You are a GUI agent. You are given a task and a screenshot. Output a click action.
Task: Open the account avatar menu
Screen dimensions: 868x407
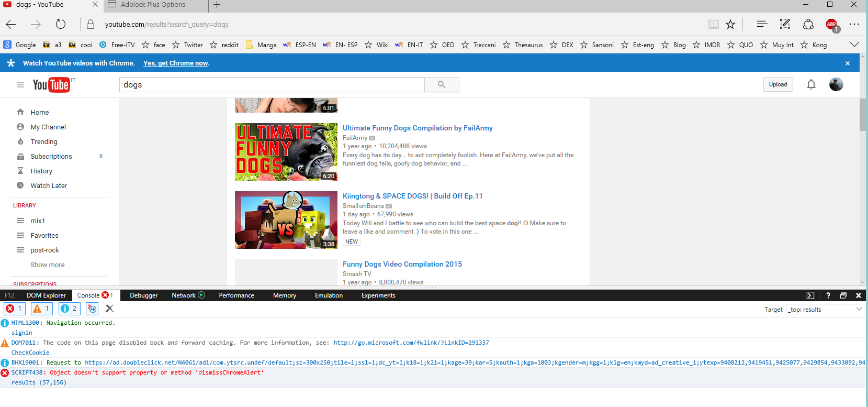coord(836,84)
